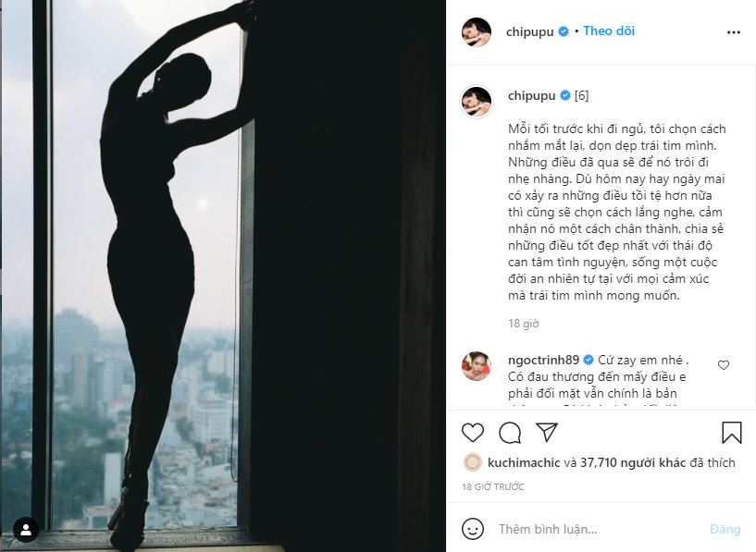Share post using paper plane icon

click(547, 432)
